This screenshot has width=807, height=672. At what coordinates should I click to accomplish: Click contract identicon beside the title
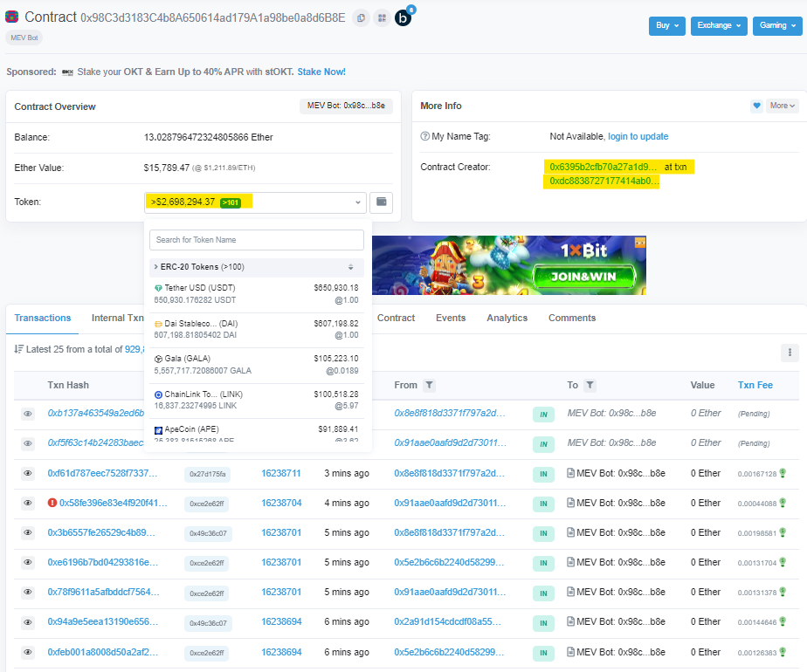click(x=12, y=17)
